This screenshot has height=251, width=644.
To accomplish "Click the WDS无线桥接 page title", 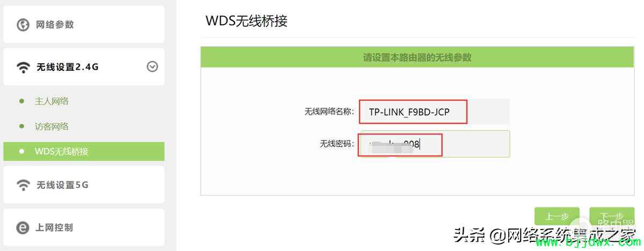I will pyautogui.click(x=246, y=21).
